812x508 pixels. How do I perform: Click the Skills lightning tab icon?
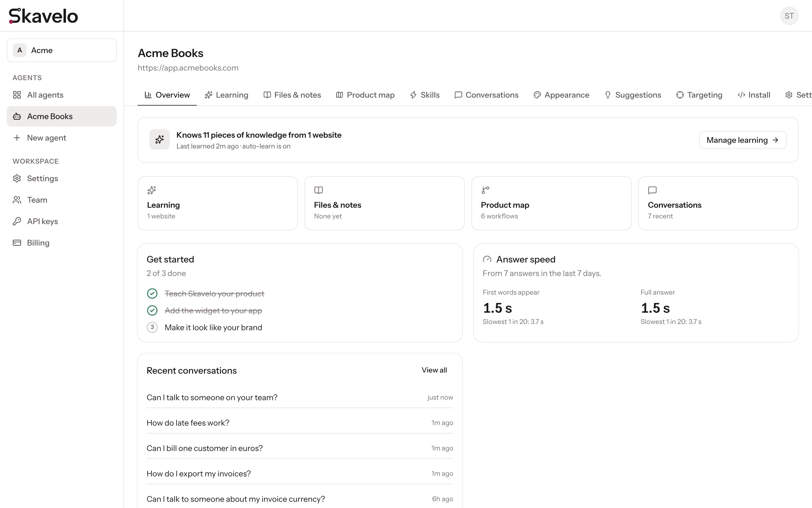point(413,95)
